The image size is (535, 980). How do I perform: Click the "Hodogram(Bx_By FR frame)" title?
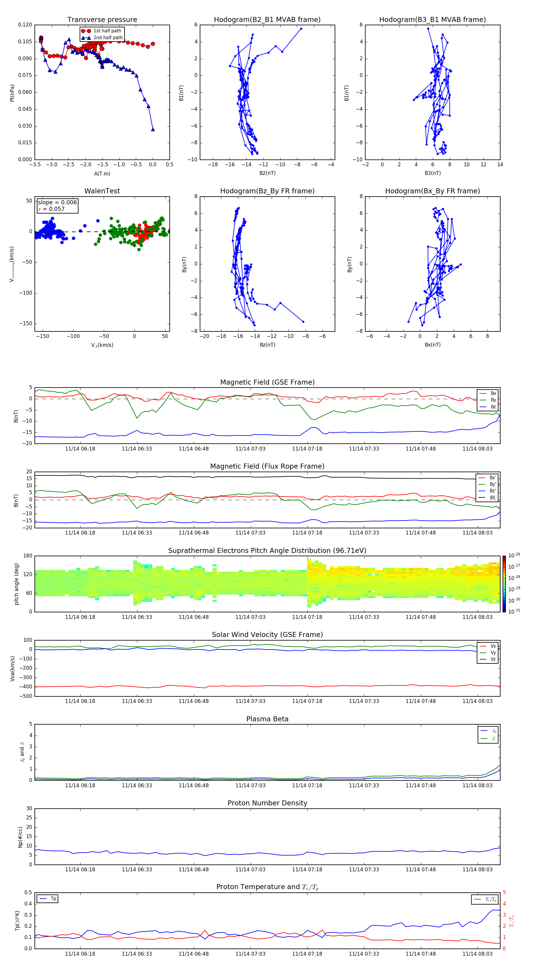[432, 191]
